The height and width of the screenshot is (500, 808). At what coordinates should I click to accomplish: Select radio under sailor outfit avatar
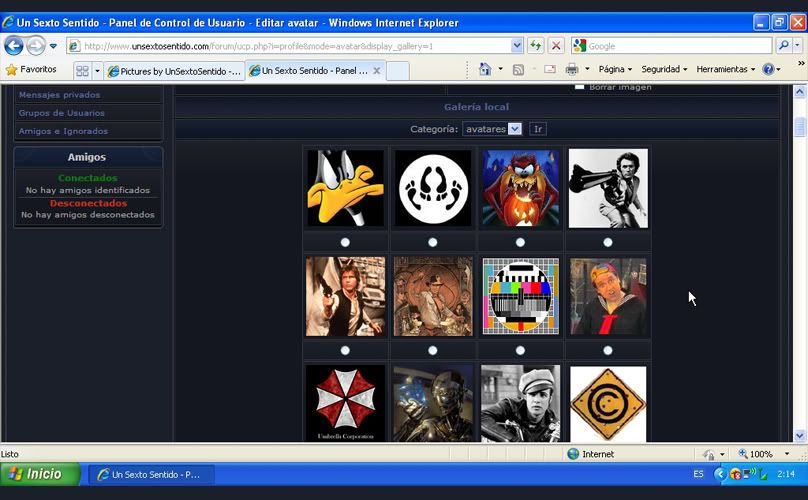608,351
